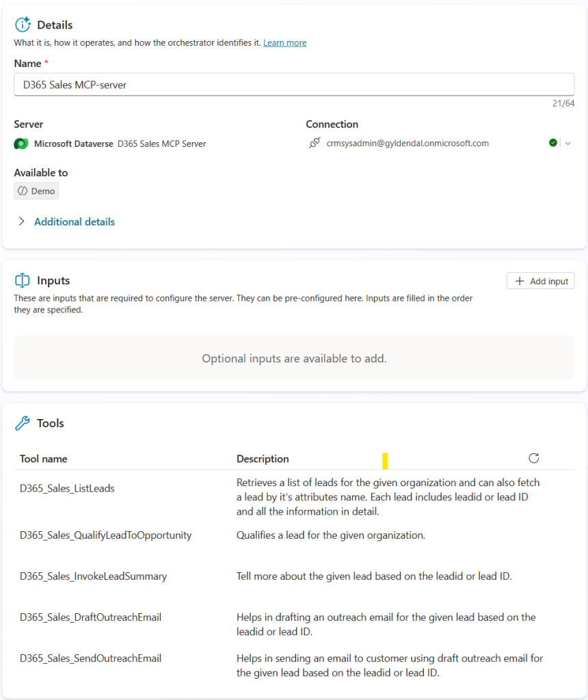Select the D365_Sales_QualifyLeadToOpportunity tool

105,535
